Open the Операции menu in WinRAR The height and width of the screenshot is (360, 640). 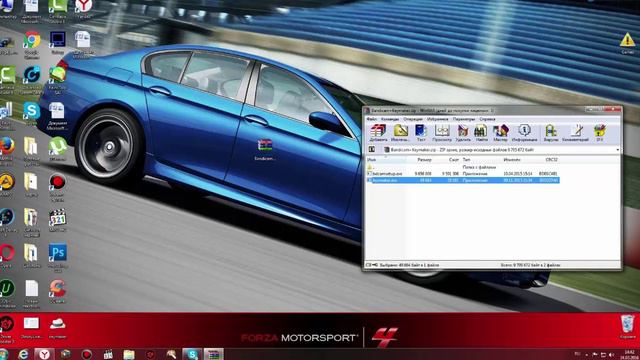(413, 119)
